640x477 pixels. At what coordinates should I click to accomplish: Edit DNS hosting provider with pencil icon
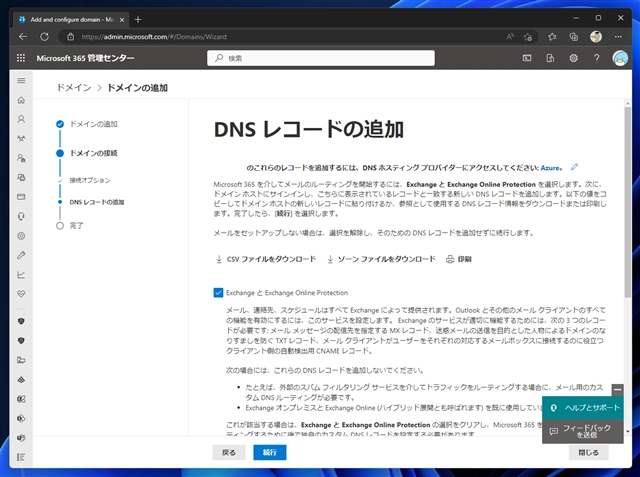(x=574, y=167)
